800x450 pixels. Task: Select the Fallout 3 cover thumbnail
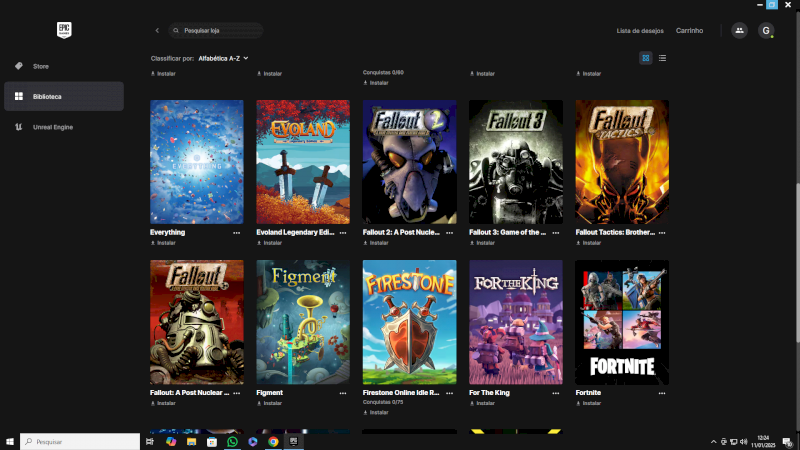point(515,161)
